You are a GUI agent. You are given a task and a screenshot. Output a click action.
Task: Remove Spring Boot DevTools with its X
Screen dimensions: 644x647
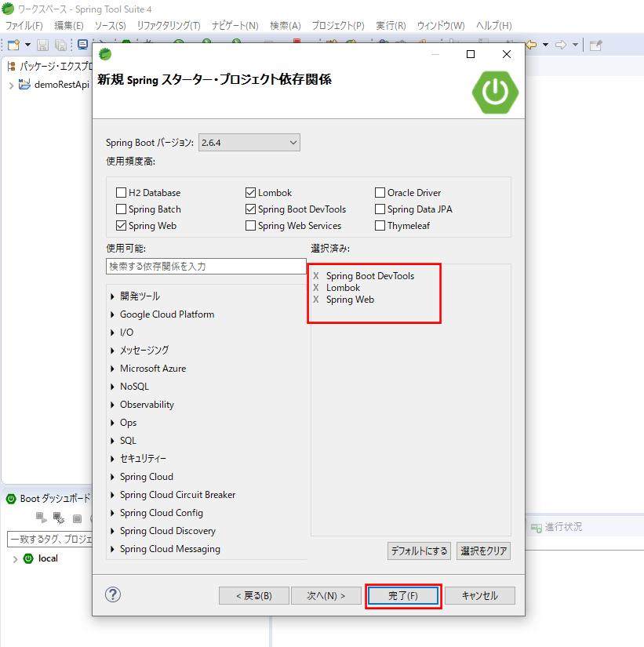click(316, 275)
